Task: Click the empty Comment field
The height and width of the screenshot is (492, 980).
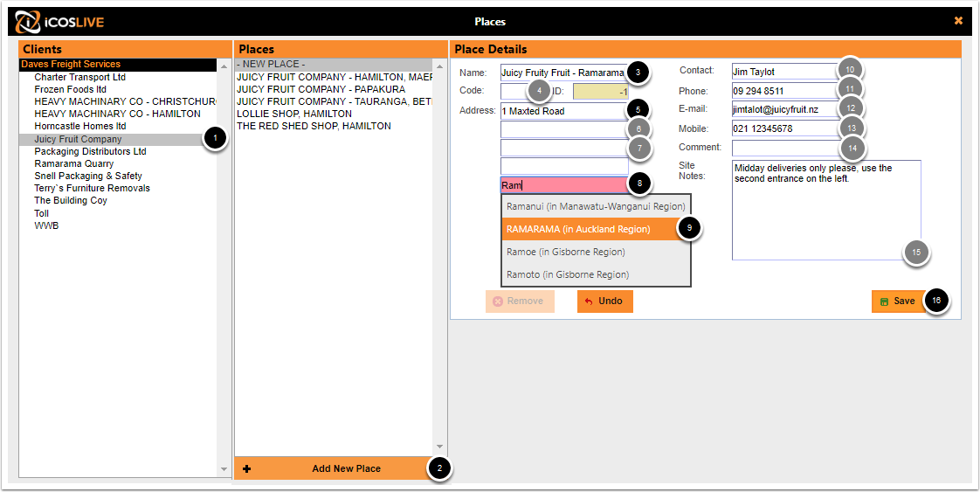Action: 787,149
